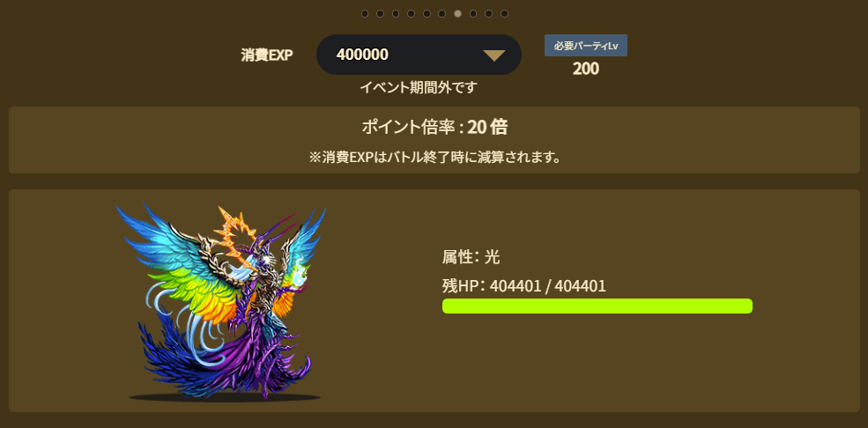868x428 pixels.
Task: Click the 必要パーティLv badge
Action: [586, 46]
